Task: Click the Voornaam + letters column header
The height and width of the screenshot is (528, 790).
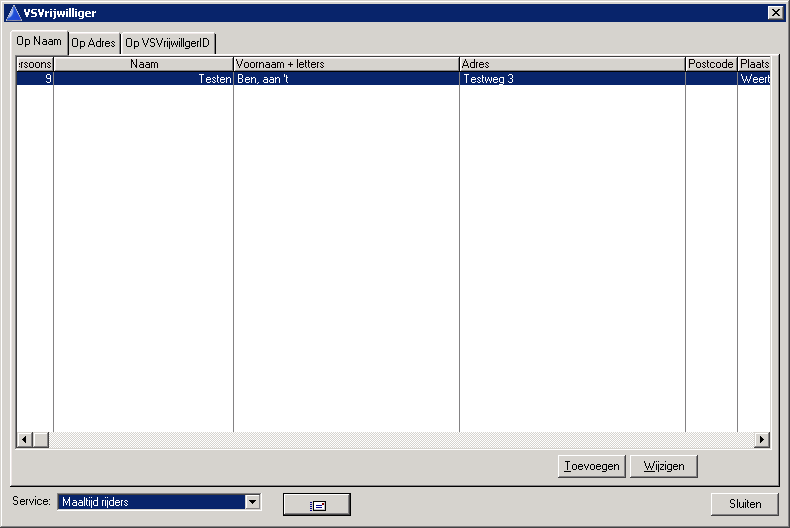Action: coord(347,64)
